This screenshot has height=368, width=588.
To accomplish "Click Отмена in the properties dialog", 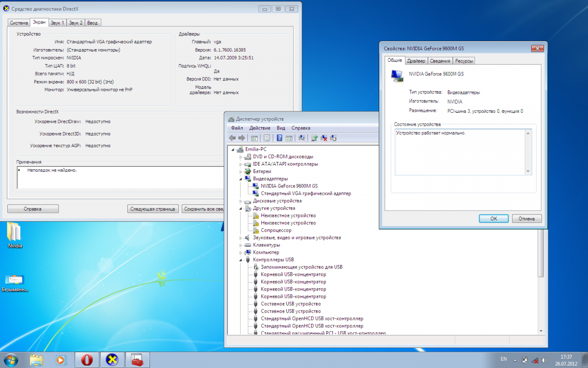I will [x=526, y=218].
